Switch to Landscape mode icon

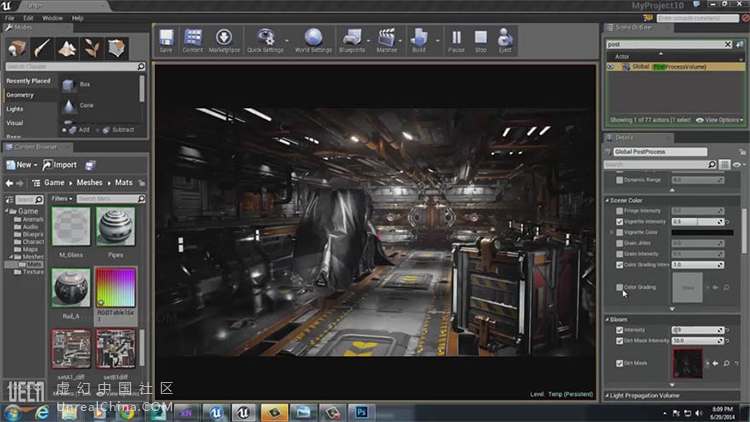pos(67,49)
